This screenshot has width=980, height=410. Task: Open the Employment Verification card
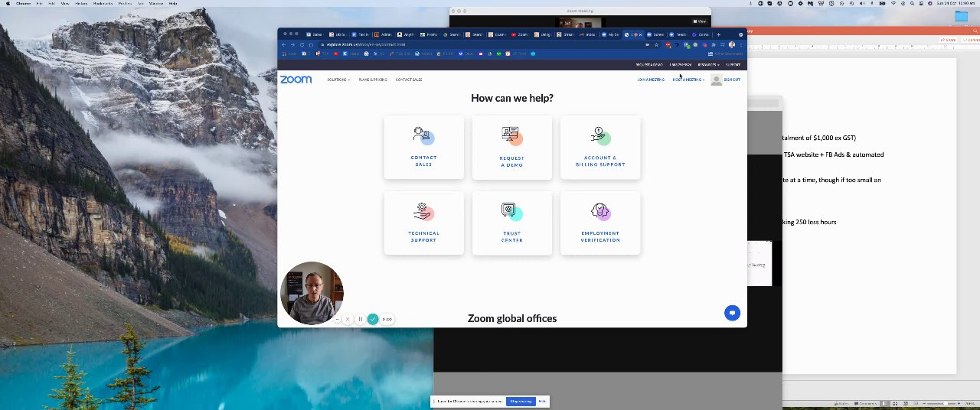[600, 223]
